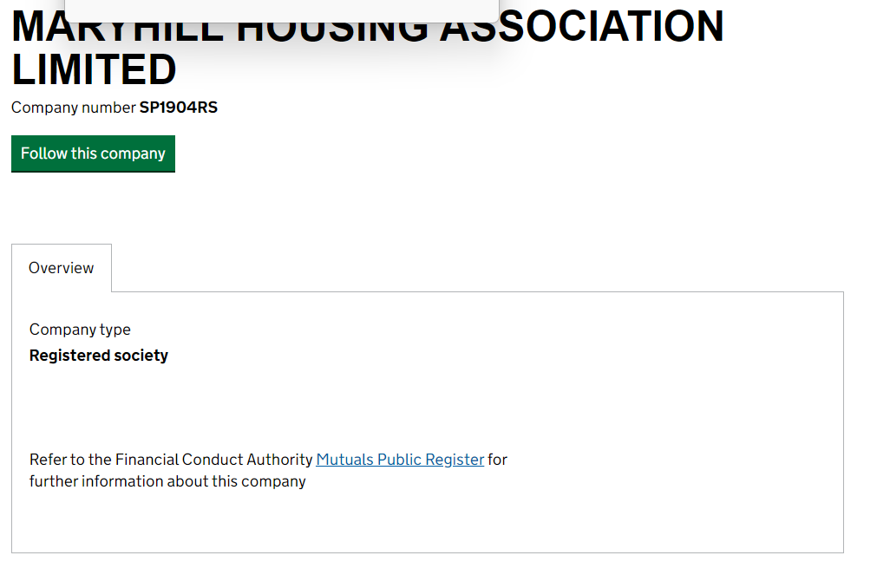Click the white popup panel overlapping the heading
The height and width of the screenshot is (588, 877).
coord(282,10)
